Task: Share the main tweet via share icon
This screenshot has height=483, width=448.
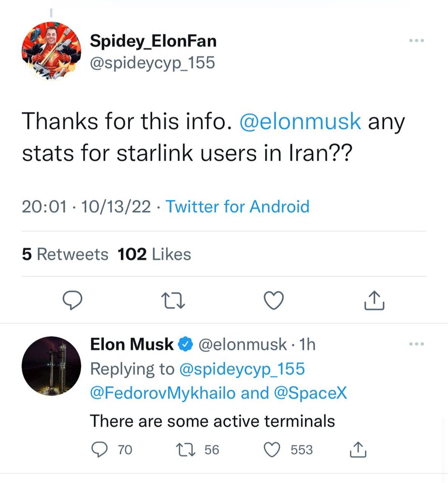Action: pos(374,300)
